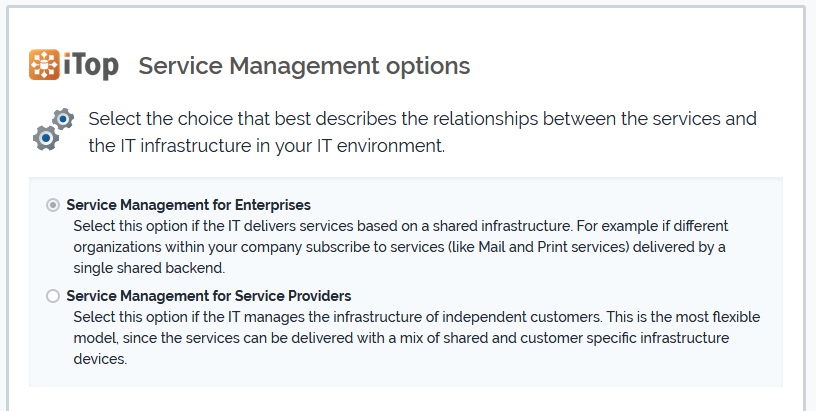The height and width of the screenshot is (411, 816).
Task: Click the 'single shared backend' text line
Action: (149, 268)
